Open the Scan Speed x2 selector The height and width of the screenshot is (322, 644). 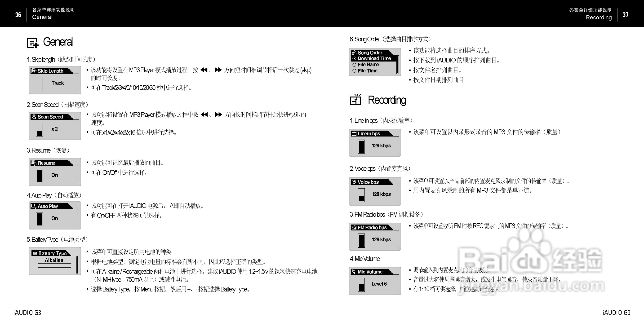(55, 129)
